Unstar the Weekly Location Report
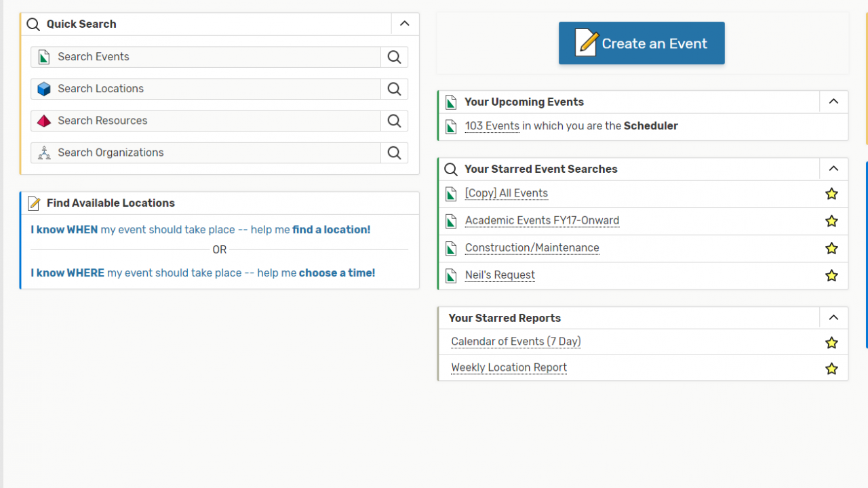Image resolution: width=868 pixels, height=488 pixels. coord(831,368)
